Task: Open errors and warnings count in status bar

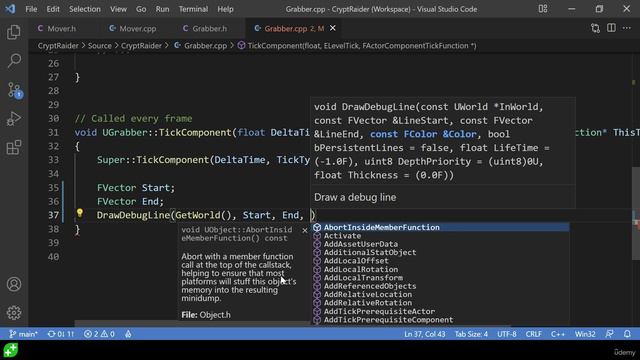Action: point(99,334)
